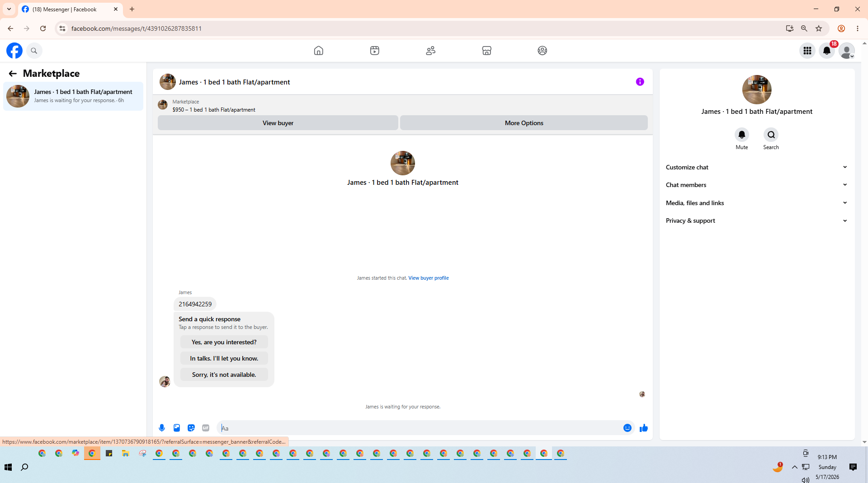Viewport: 868px width, 483px height.
Task: Open the conversation information icon
Action: point(640,82)
